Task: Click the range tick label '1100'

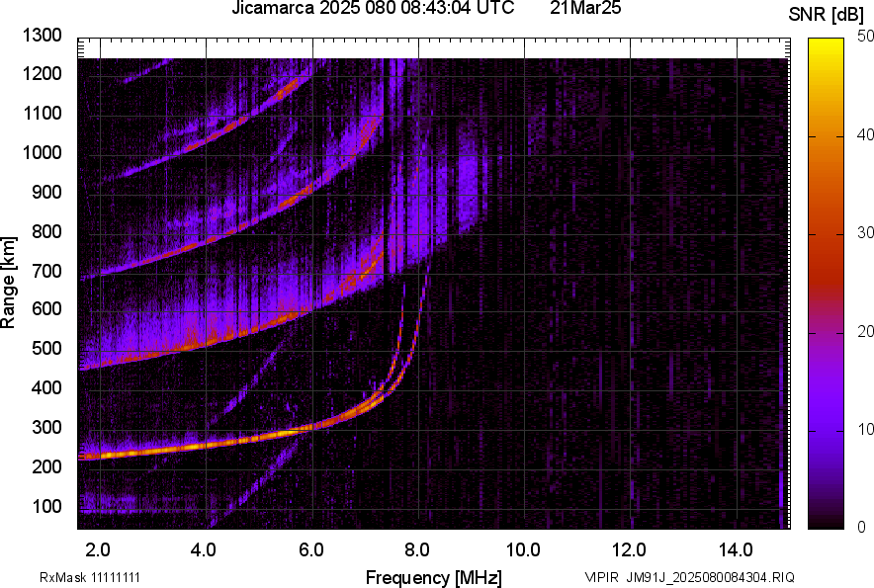Action: (42, 113)
